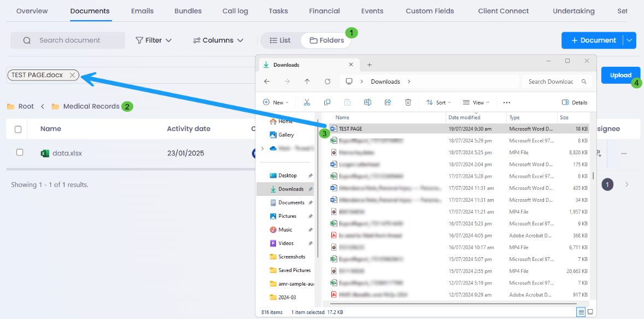This screenshot has width=644, height=319.
Task: Navigate to the Root folder breadcrumb
Action: point(26,107)
